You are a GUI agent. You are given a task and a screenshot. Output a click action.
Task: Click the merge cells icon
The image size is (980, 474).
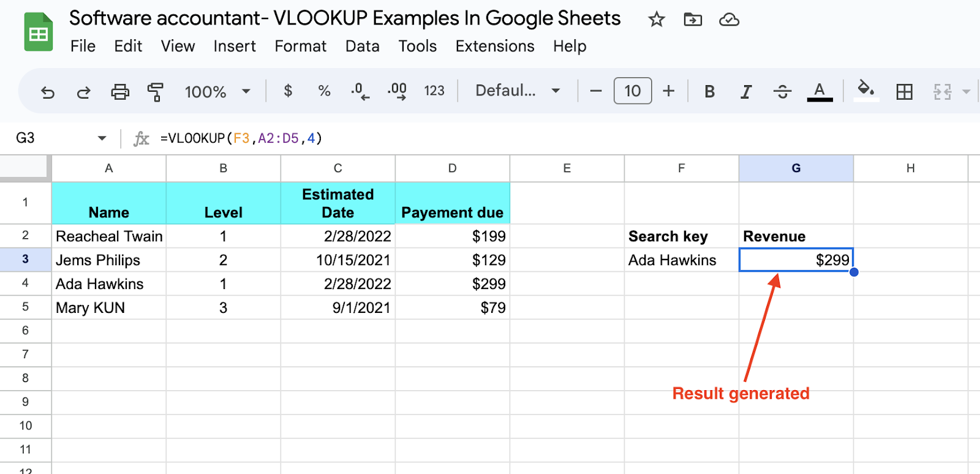(x=942, y=92)
